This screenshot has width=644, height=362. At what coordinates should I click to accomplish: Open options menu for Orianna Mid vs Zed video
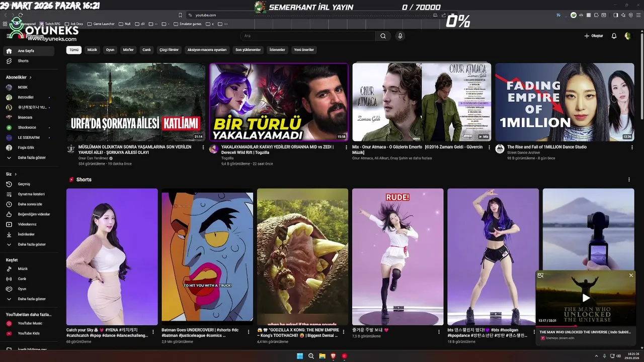coord(346,147)
